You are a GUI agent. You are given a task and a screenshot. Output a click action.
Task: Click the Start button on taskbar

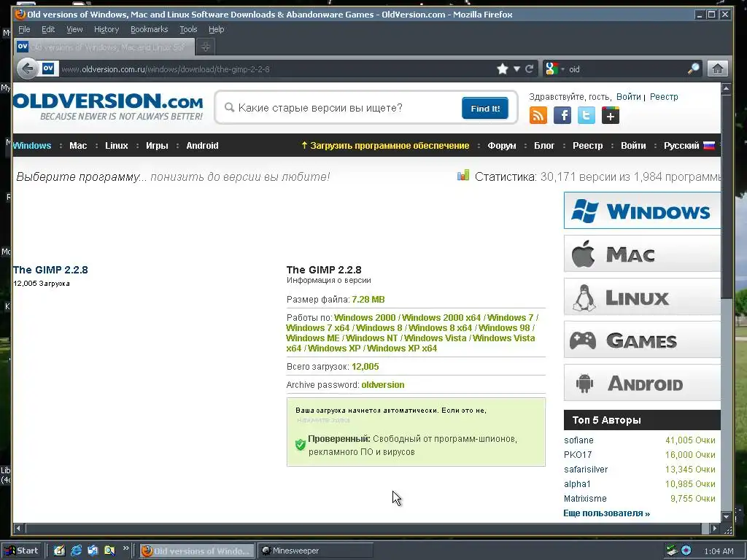pos(22,551)
